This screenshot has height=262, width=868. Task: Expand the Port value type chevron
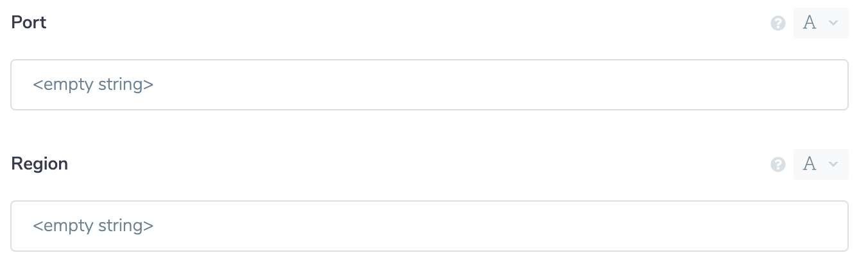click(833, 23)
